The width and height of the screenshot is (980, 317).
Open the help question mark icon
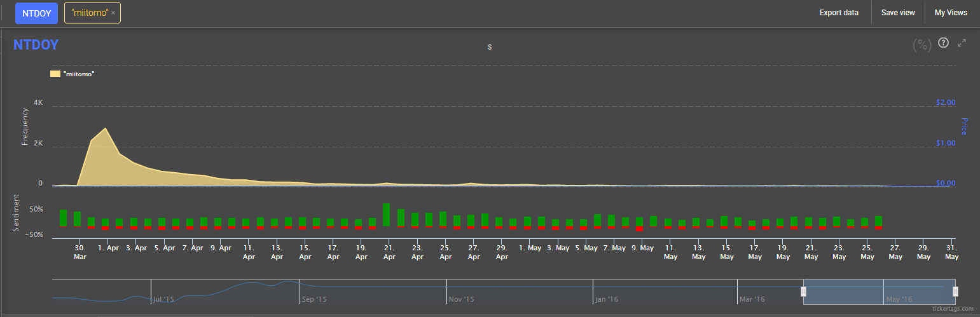point(944,43)
